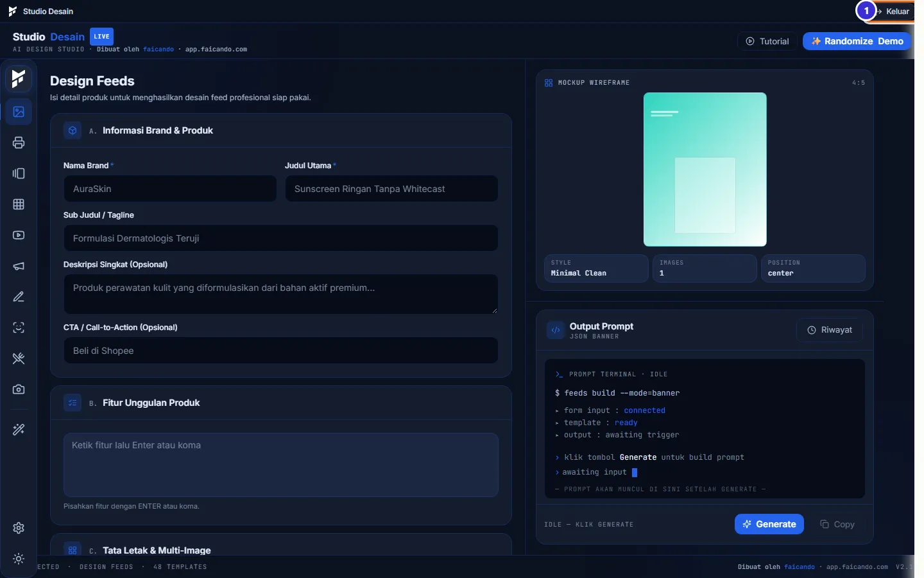Viewport: 924px width, 578px height.
Task: Click the Generate button
Action: pos(769,524)
